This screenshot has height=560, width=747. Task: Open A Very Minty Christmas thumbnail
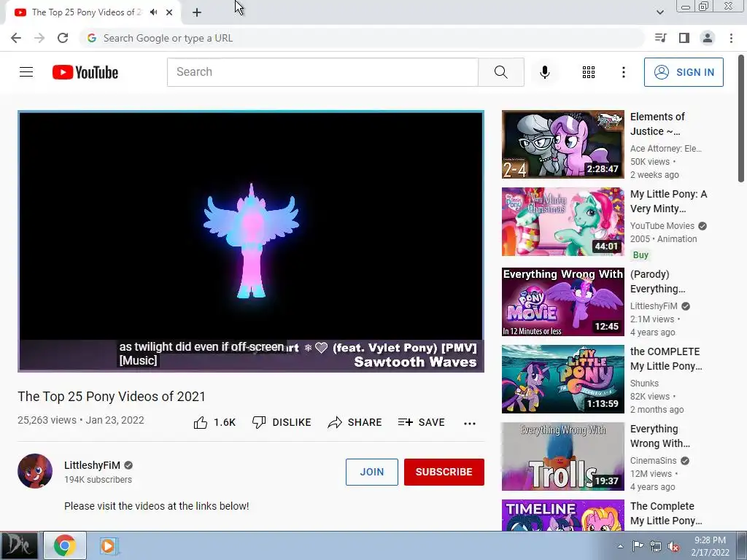[x=562, y=222]
